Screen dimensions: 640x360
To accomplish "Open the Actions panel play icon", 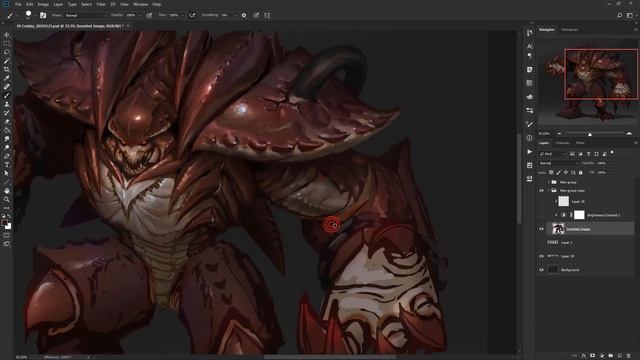I will tap(529, 152).
